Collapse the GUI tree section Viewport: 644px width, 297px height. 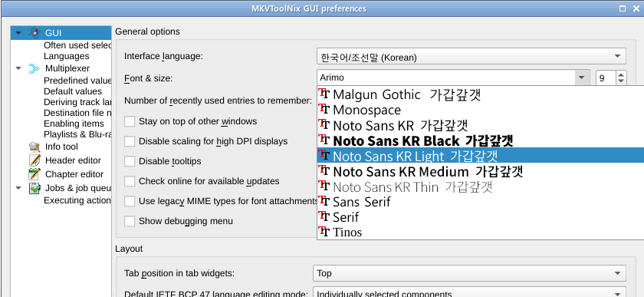[18, 33]
